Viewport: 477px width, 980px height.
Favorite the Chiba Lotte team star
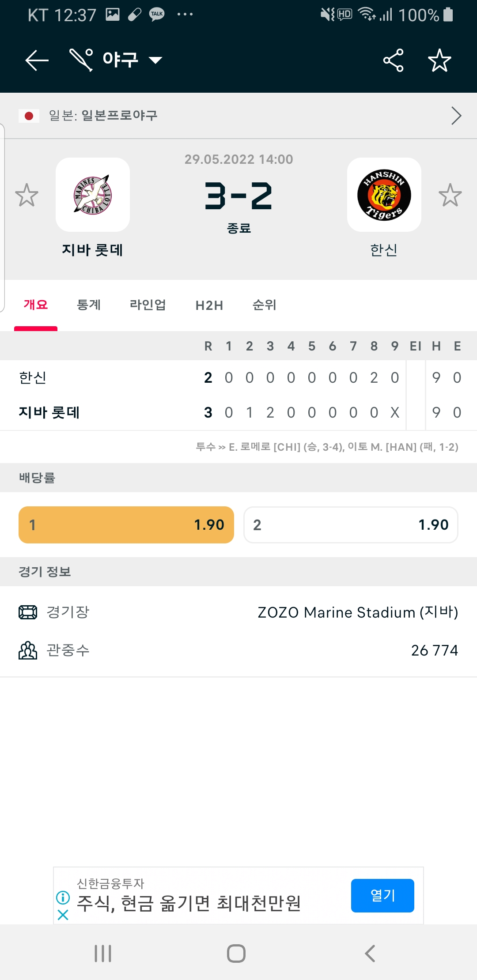(x=26, y=195)
